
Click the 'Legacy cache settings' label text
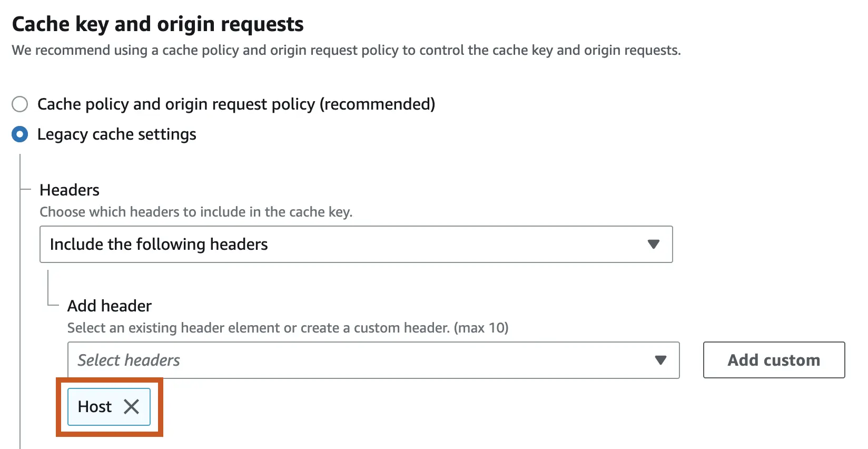(116, 134)
